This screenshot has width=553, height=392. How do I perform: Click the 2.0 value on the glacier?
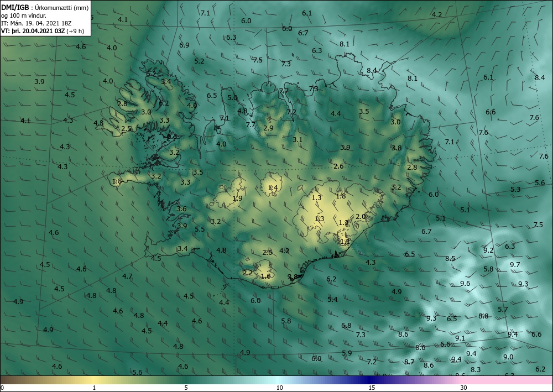[x=361, y=216]
